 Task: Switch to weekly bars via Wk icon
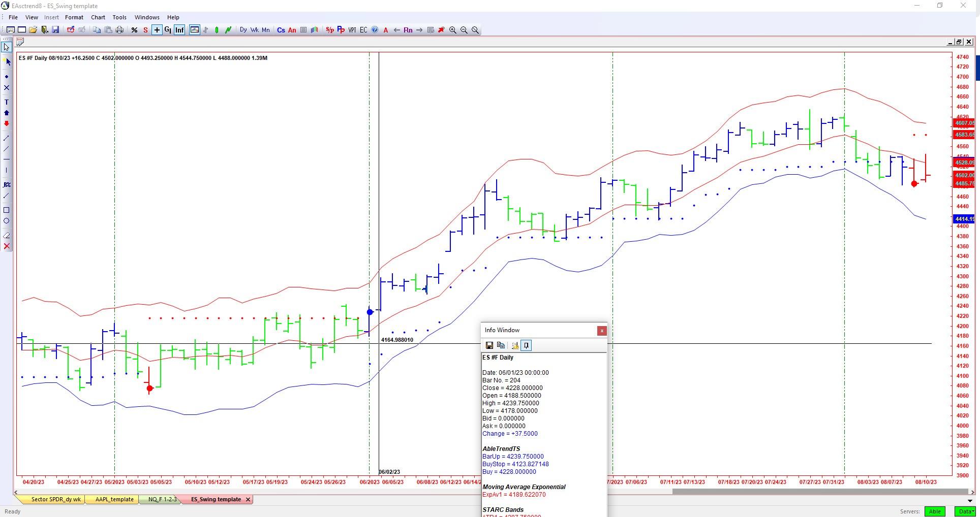pyautogui.click(x=256, y=30)
